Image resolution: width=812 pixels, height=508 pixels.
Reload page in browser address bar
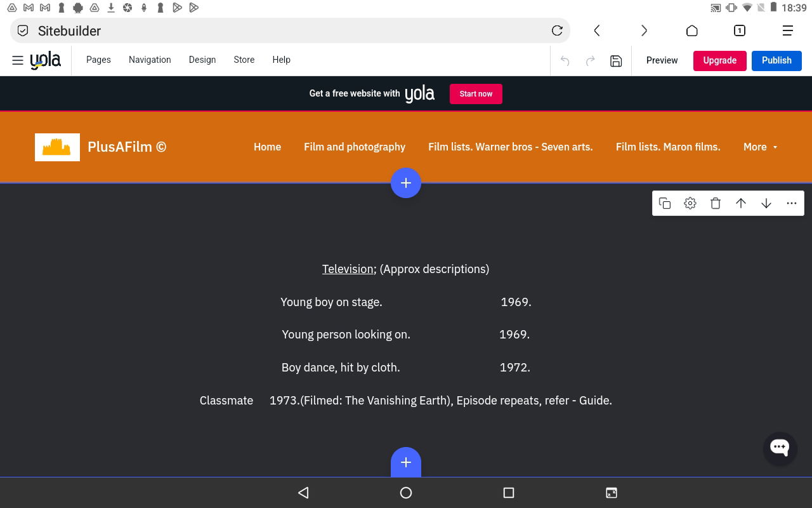pyautogui.click(x=557, y=30)
